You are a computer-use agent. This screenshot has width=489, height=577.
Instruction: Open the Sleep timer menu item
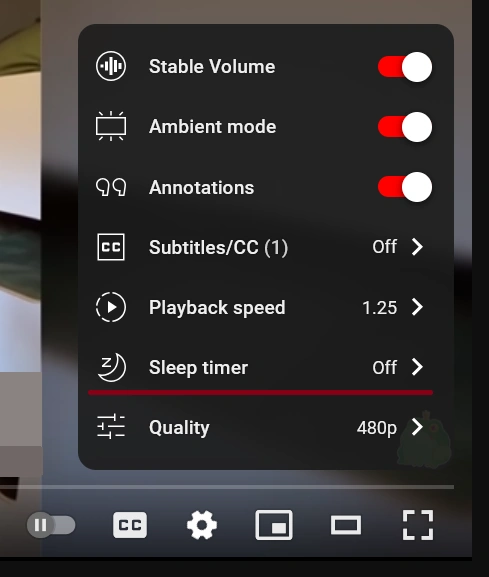point(264,367)
